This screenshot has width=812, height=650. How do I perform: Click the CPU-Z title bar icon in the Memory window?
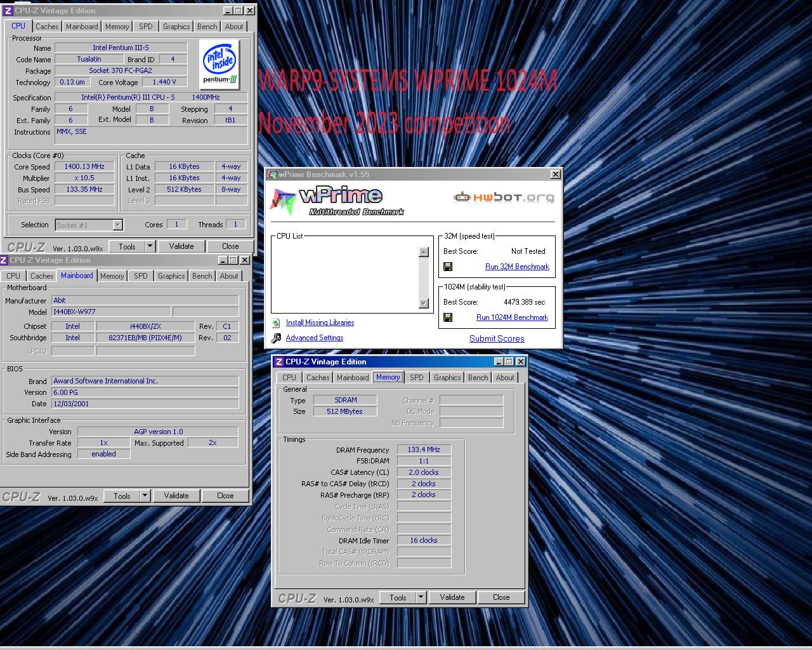(279, 362)
